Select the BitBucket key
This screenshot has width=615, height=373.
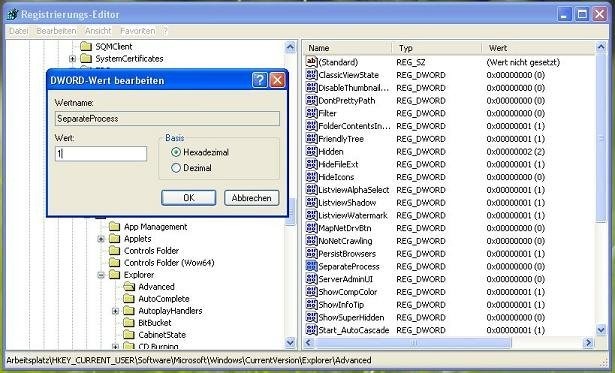pos(155,323)
